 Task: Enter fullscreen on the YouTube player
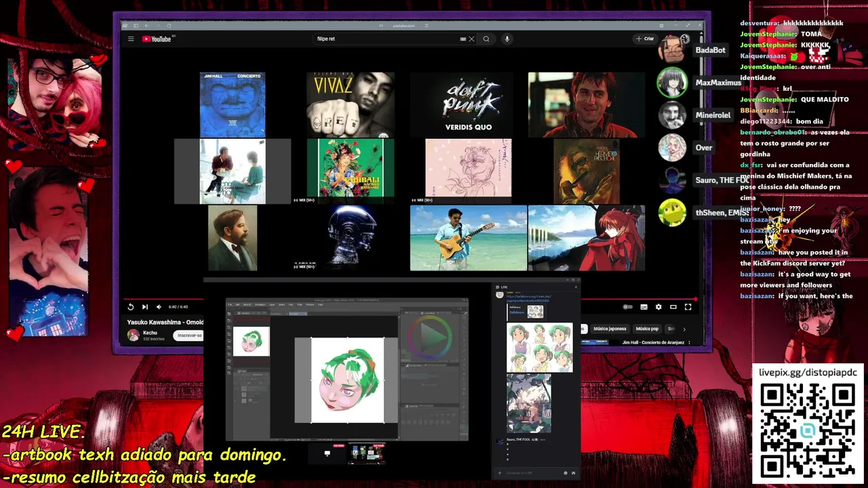[688, 307]
